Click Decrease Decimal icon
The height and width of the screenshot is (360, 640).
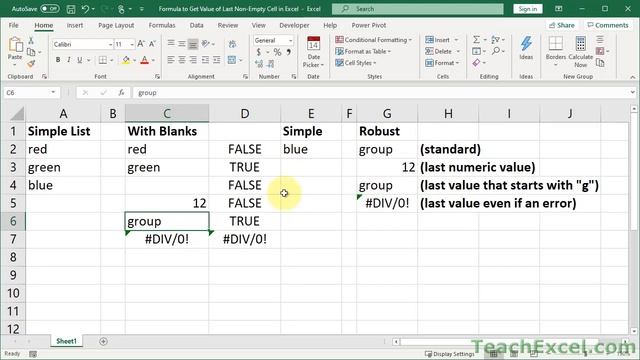point(271,64)
